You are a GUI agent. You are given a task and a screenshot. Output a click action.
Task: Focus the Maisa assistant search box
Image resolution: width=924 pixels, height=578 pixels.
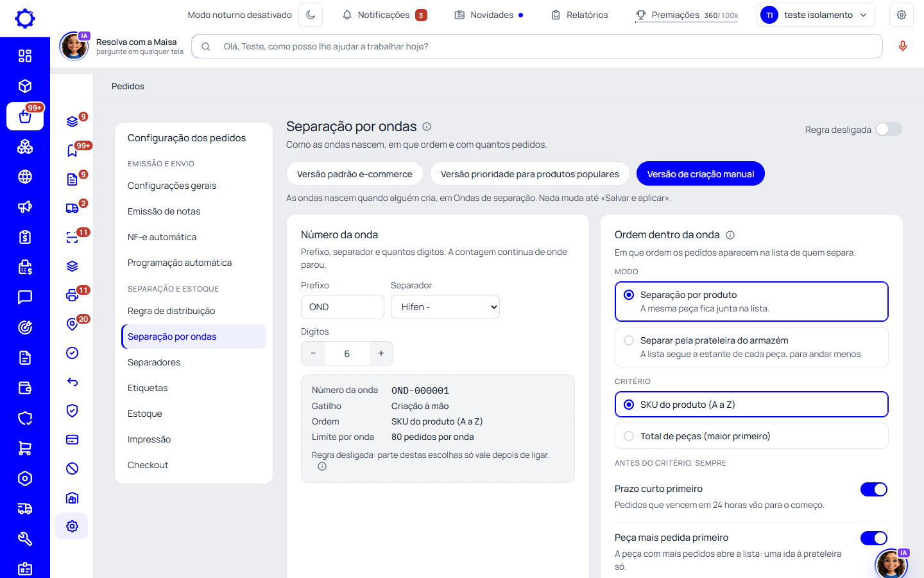click(537, 46)
